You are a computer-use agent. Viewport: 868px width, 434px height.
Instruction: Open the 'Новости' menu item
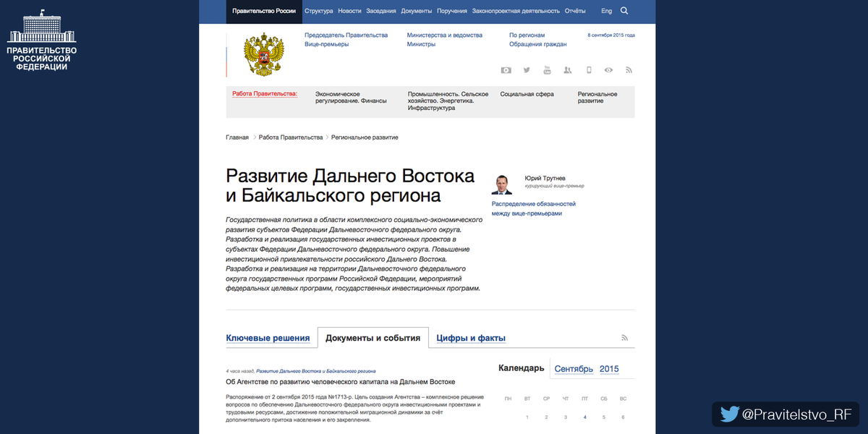pyautogui.click(x=349, y=11)
